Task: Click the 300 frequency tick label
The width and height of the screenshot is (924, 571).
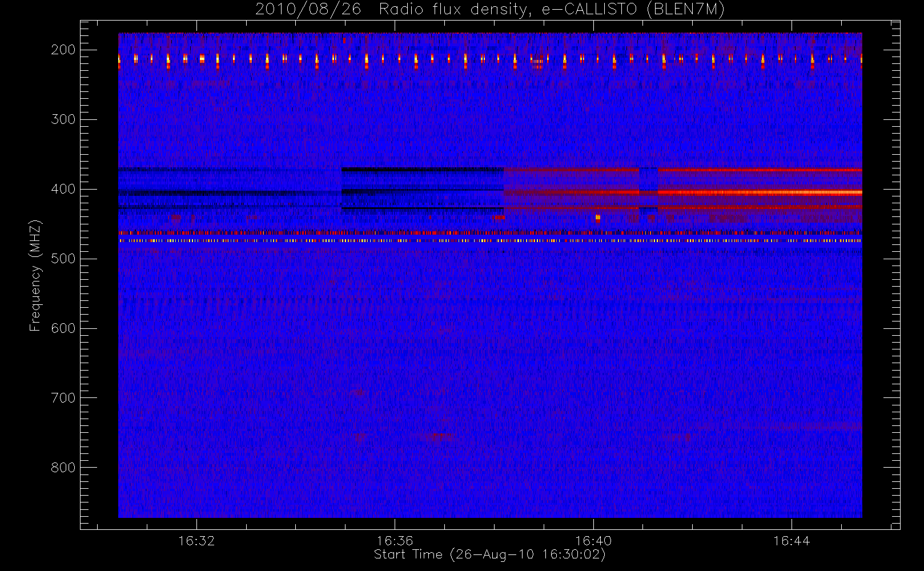Action: (x=63, y=119)
